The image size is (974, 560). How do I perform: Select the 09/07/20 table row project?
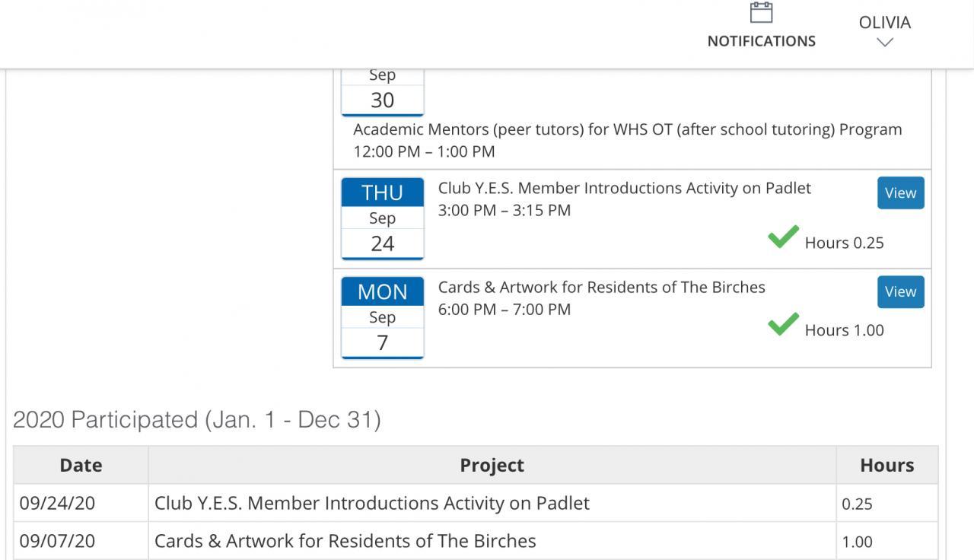(345, 541)
